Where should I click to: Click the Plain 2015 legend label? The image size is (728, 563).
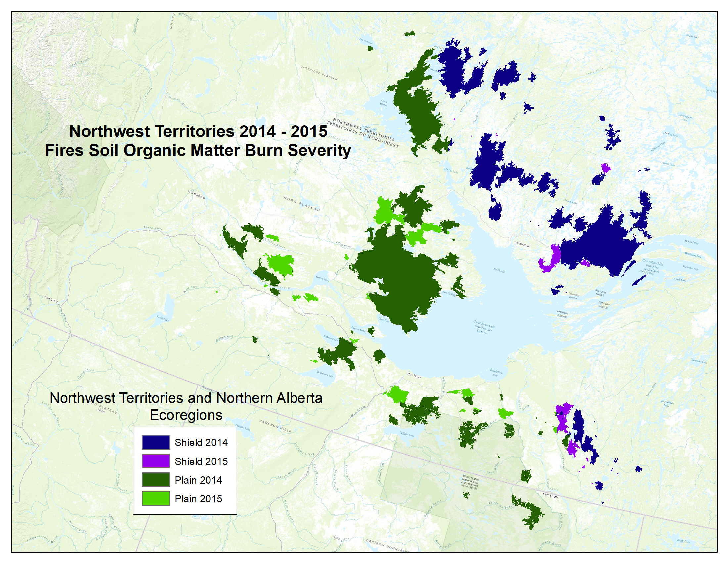pos(198,499)
